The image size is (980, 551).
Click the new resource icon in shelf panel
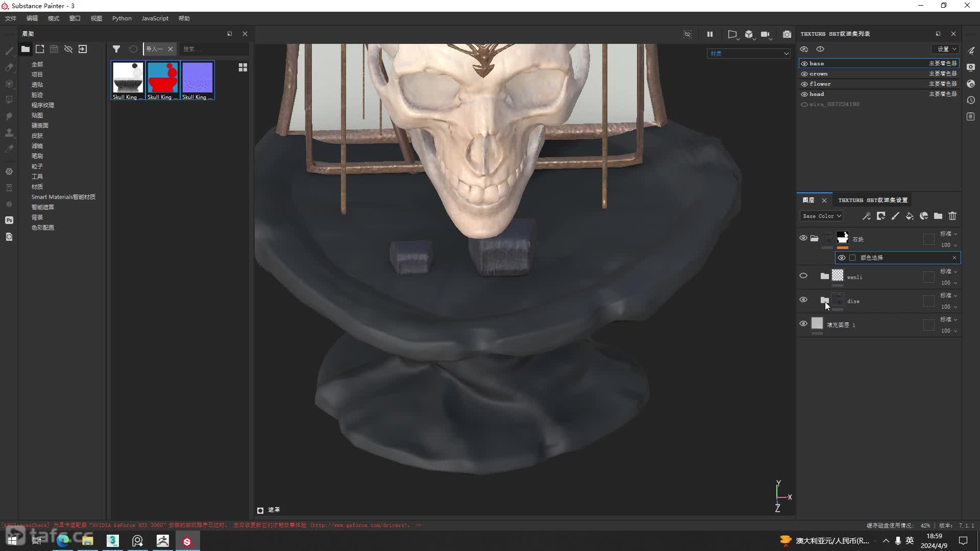[x=40, y=49]
